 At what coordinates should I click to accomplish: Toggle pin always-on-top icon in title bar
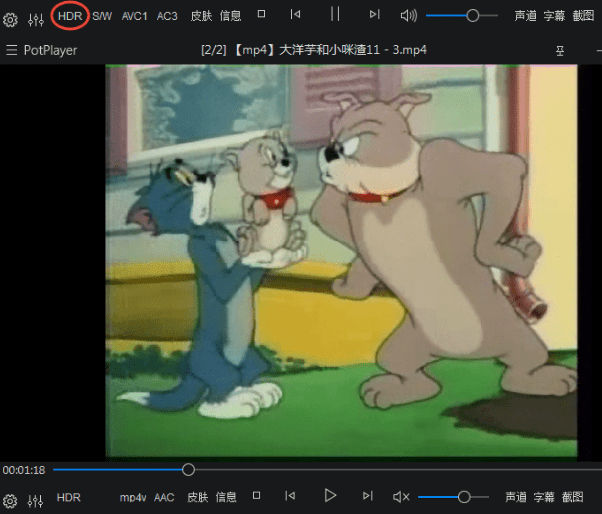click(560, 51)
